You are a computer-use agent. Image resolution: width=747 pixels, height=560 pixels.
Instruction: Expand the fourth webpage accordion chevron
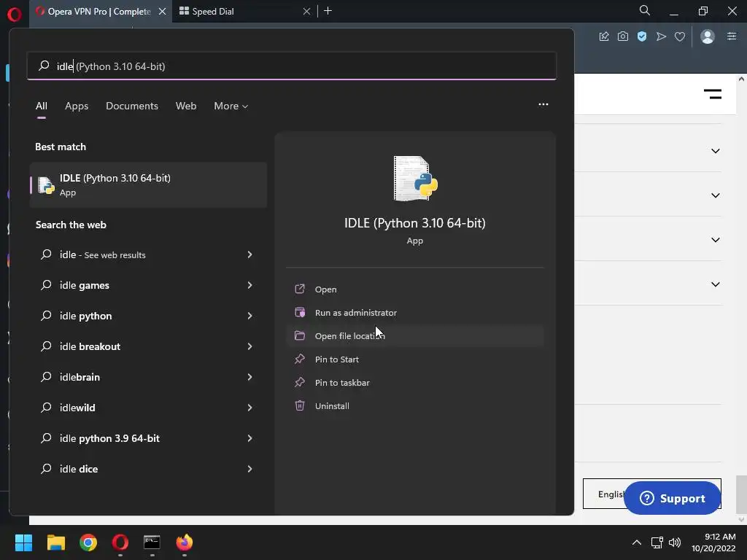(715, 284)
